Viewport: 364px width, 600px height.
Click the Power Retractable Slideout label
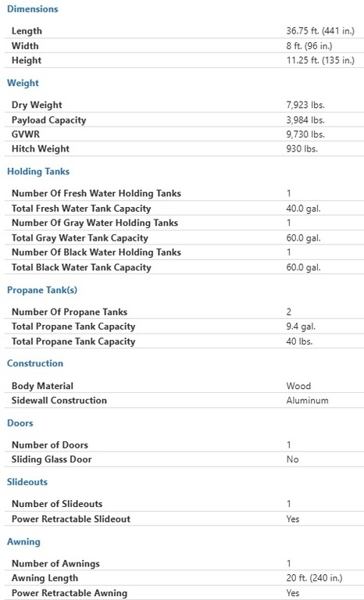(71, 519)
